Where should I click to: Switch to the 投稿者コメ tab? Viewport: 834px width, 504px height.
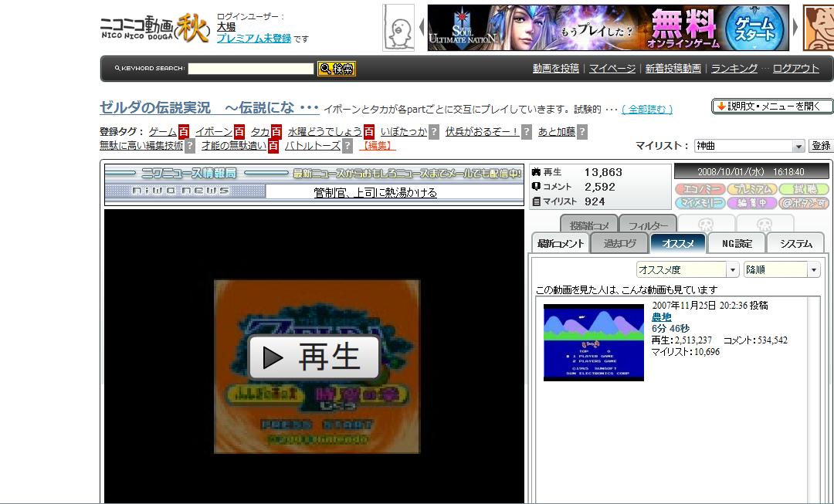pos(589,225)
